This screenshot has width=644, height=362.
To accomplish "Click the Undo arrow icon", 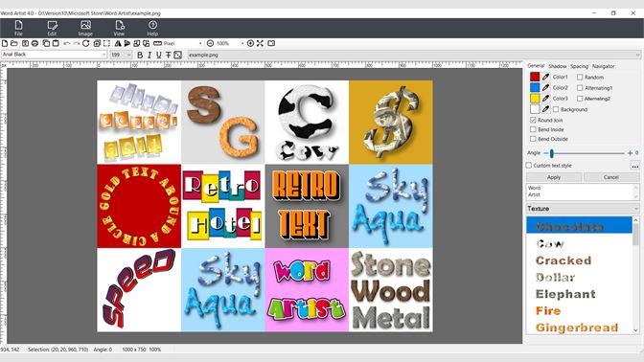I will [x=66, y=43].
